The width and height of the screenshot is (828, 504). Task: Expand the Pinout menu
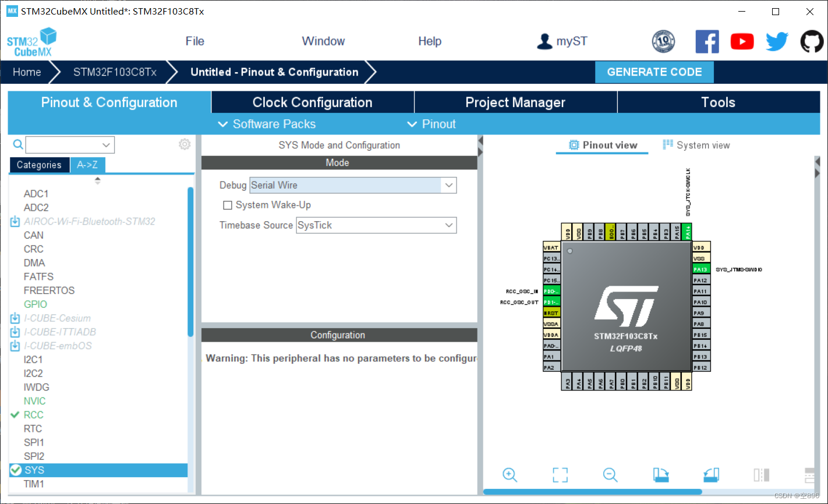point(431,124)
